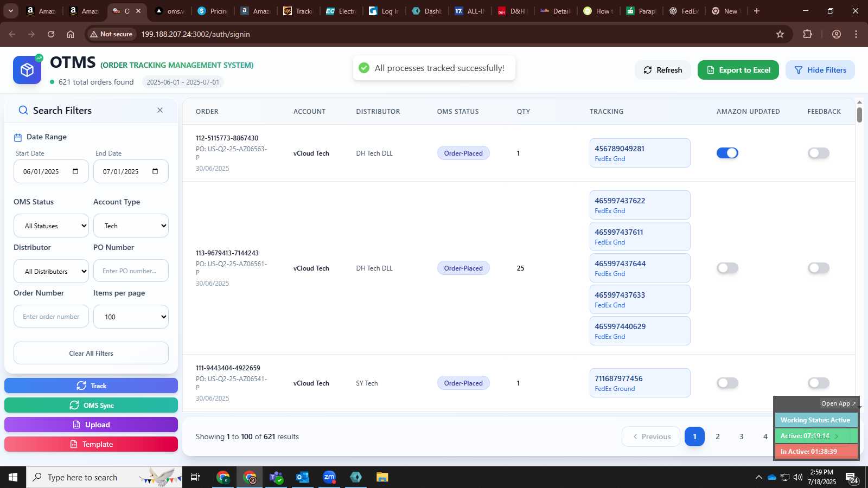Switch to the ALL-IN browser tab

pos(470,11)
